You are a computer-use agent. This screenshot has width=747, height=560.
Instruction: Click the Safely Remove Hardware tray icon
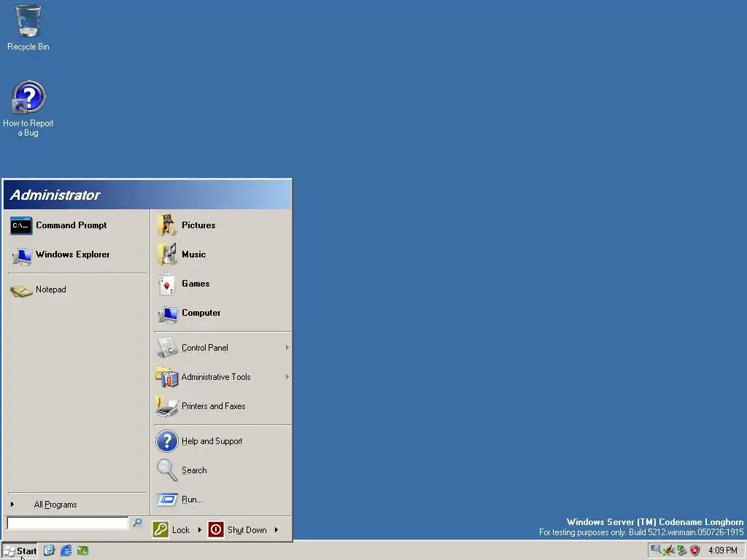coord(682,551)
